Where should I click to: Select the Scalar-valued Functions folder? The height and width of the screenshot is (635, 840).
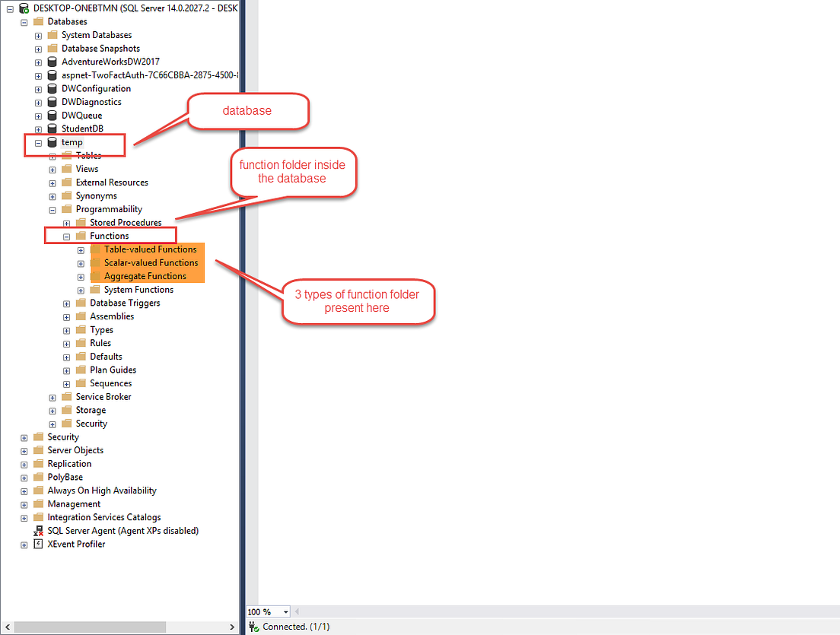pyautogui.click(x=148, y=262)
